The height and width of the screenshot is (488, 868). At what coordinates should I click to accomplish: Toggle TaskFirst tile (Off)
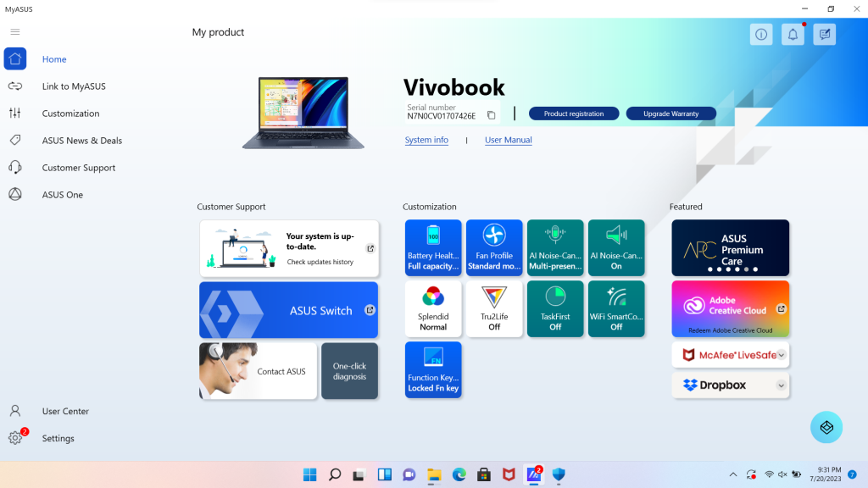point(555,308)
